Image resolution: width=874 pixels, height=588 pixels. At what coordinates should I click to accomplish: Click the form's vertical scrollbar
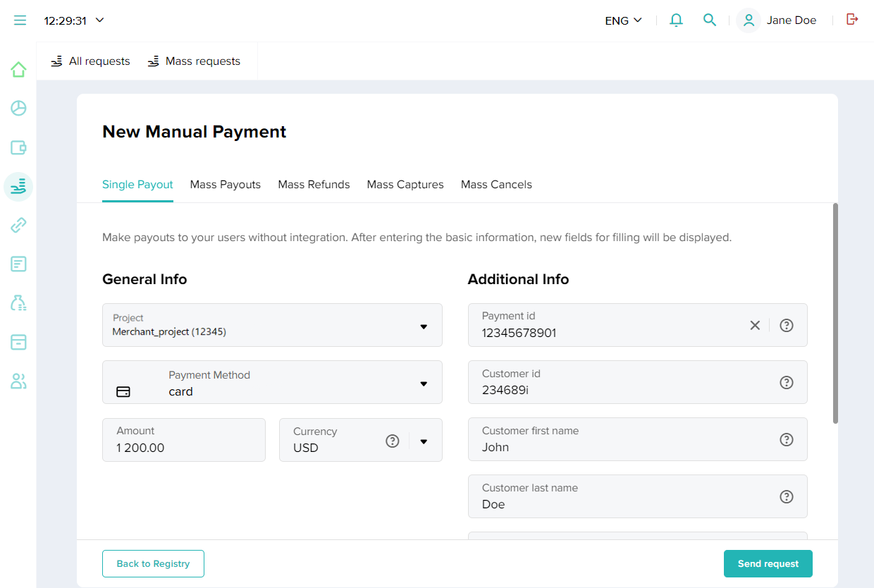[835, 314]
